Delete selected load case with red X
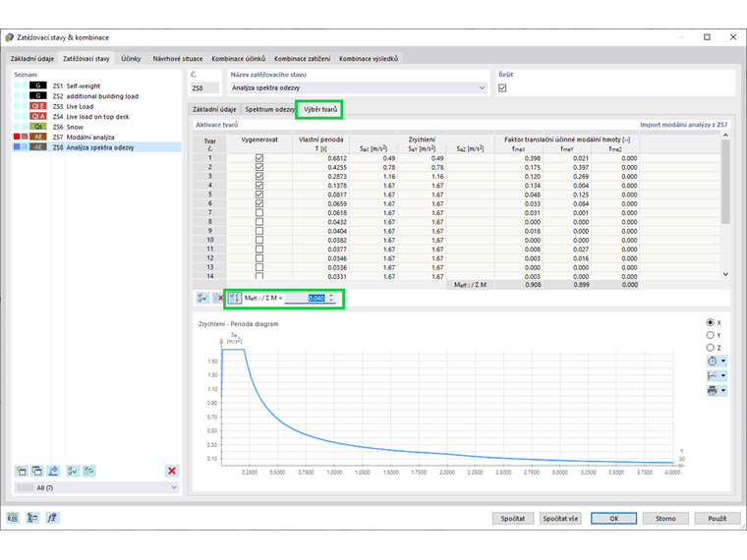Viewport: 747px width, 560px height. click(172, 471)
